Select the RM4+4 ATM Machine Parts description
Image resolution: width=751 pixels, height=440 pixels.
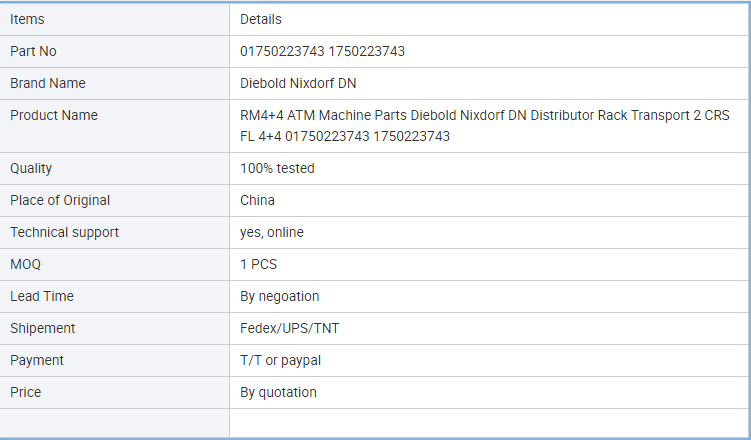(485, 126)
